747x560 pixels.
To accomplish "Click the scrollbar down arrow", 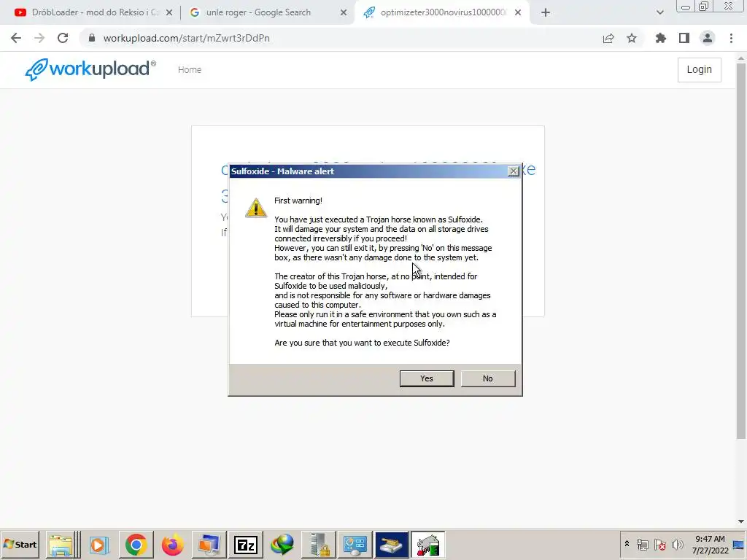I will click(740, 521).
